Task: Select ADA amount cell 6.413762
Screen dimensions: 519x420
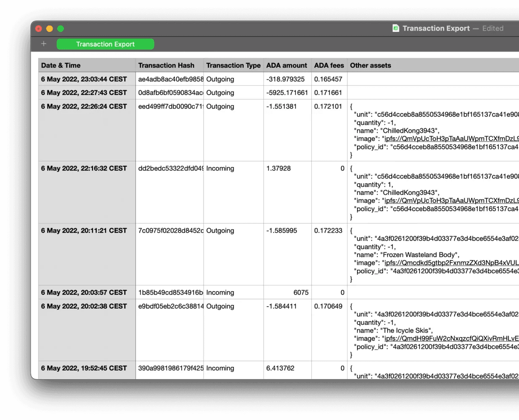Action: pyautogui.click(x=287, y=370)
